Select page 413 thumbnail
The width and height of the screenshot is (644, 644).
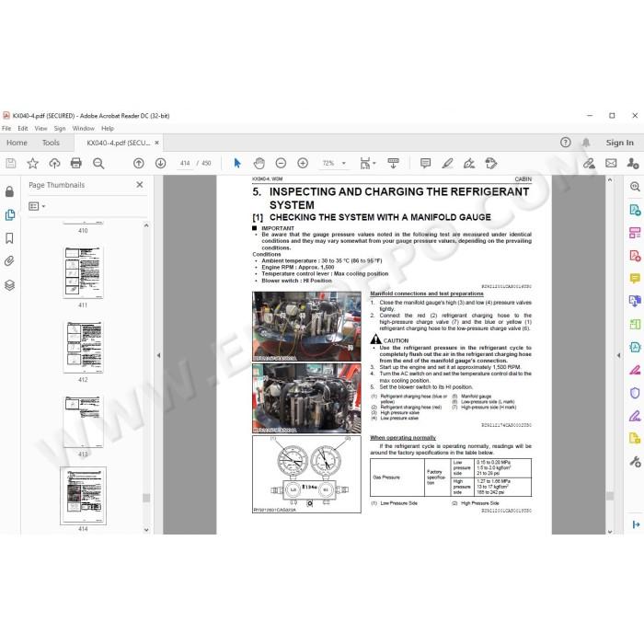click(x=84, y=421)
